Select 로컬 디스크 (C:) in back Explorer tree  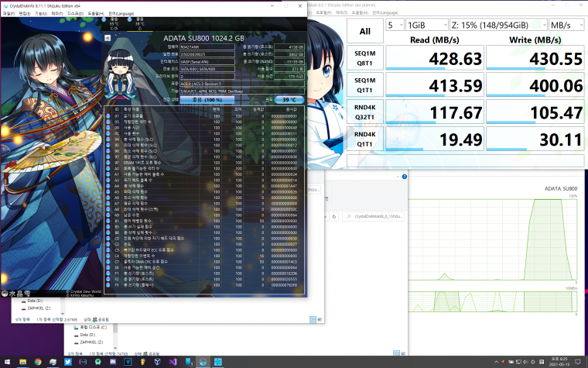pos(90,327)
